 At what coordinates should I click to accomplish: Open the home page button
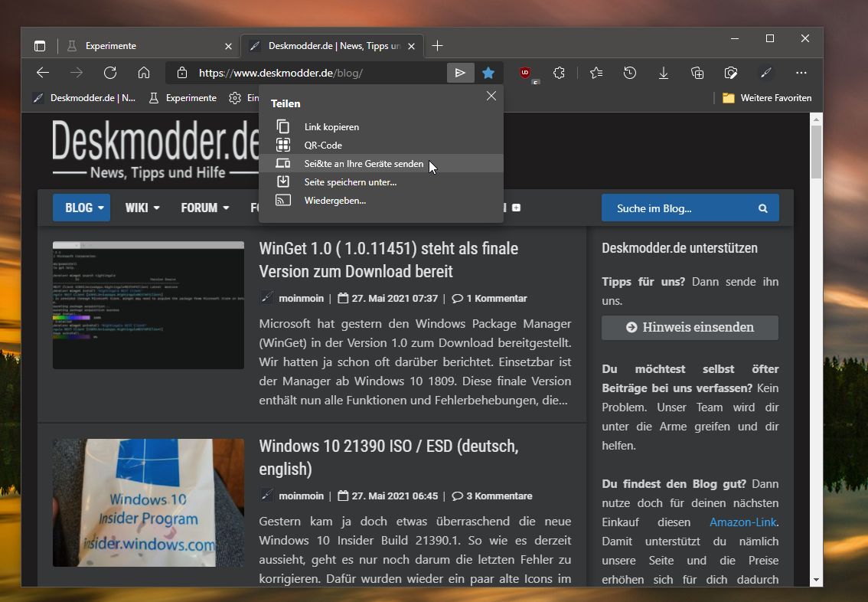tap(144, 73)
